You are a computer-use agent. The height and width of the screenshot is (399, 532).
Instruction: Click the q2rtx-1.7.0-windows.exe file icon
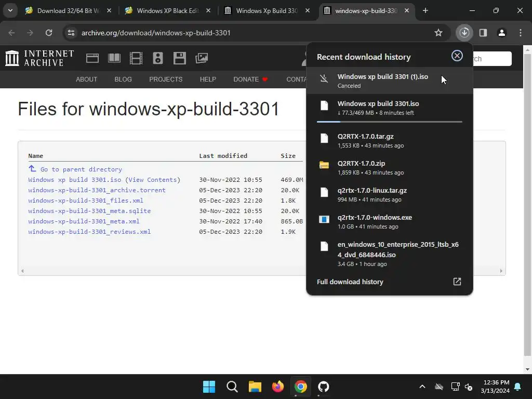324,220
